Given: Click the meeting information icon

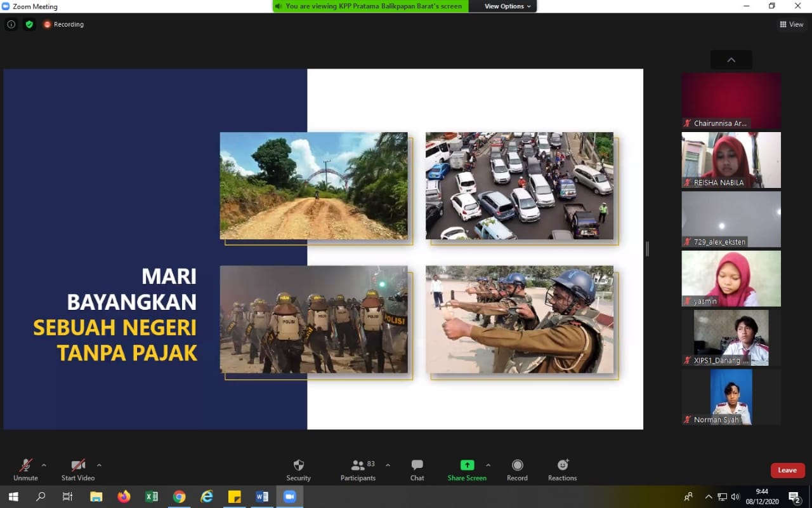Looking at the screenshot, I should pyautogui.click(x=11, y=24).
